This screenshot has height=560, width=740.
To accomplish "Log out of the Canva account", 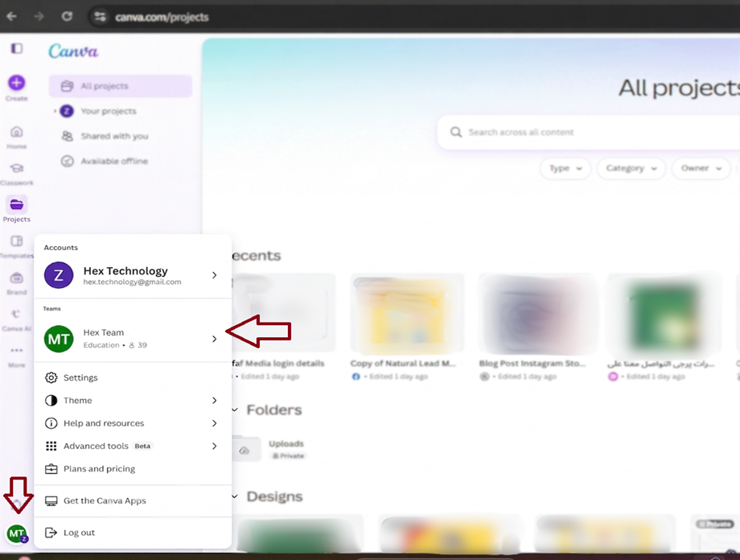I will [x=79, y=533].
